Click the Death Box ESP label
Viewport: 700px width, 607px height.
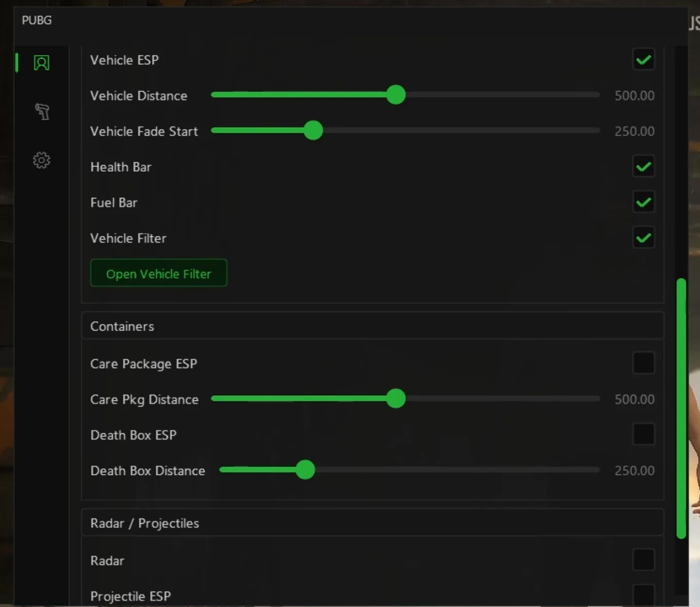[x=133, y=435]
